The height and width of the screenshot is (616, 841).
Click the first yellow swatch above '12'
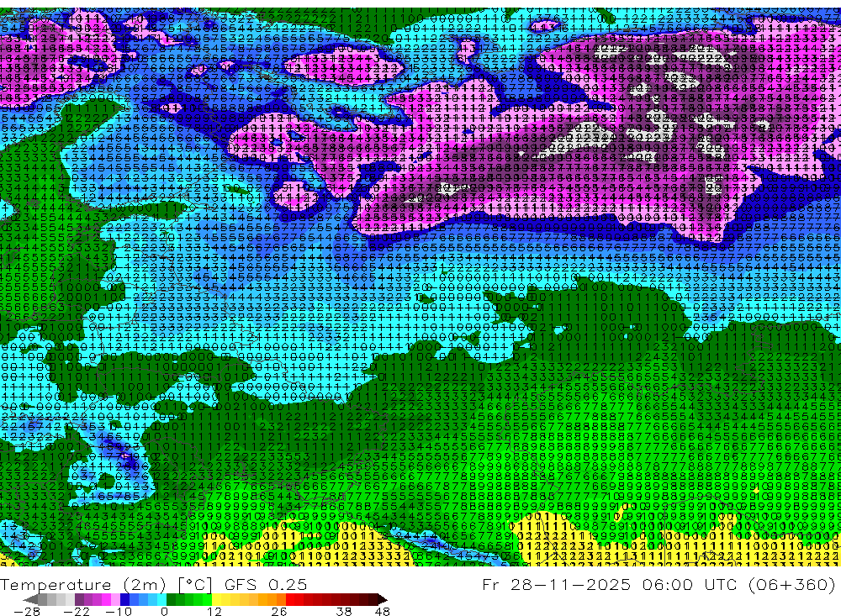pyautogui.click(x=217, y=599)
